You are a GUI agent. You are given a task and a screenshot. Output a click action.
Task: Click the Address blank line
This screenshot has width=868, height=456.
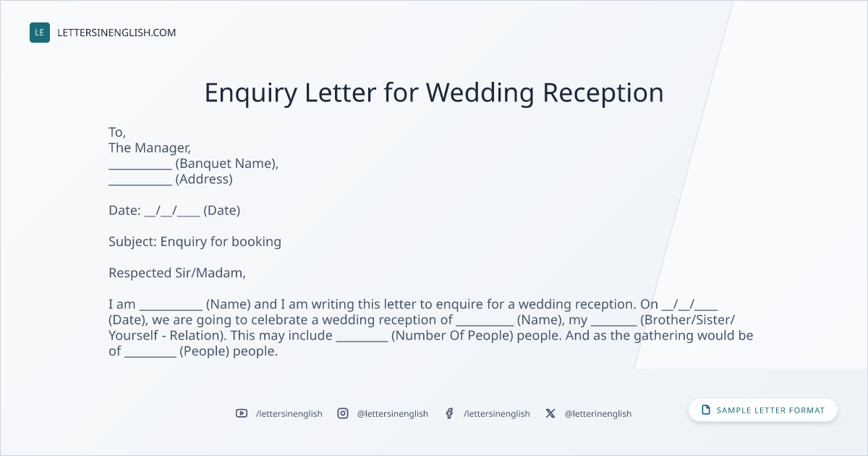(140, 181)
